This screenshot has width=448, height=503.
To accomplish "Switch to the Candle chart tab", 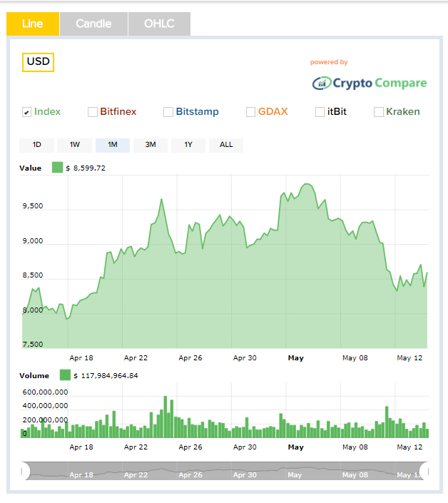I will pos(93,24).
